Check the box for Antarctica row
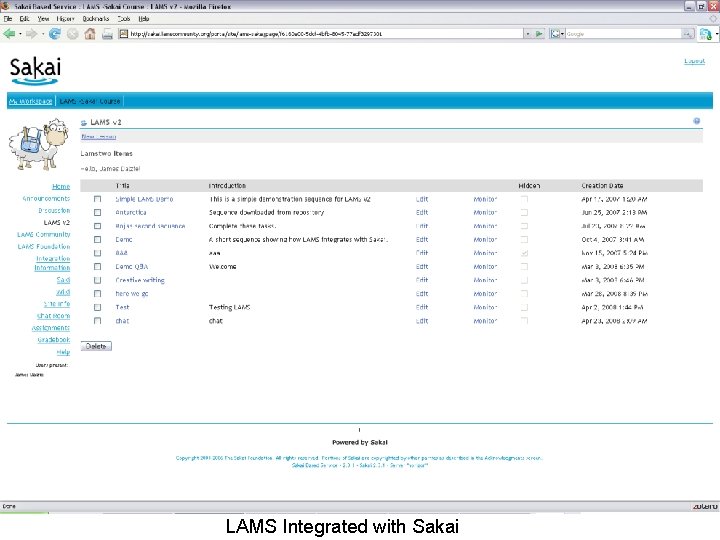720x540 pixels. point(97,213)
